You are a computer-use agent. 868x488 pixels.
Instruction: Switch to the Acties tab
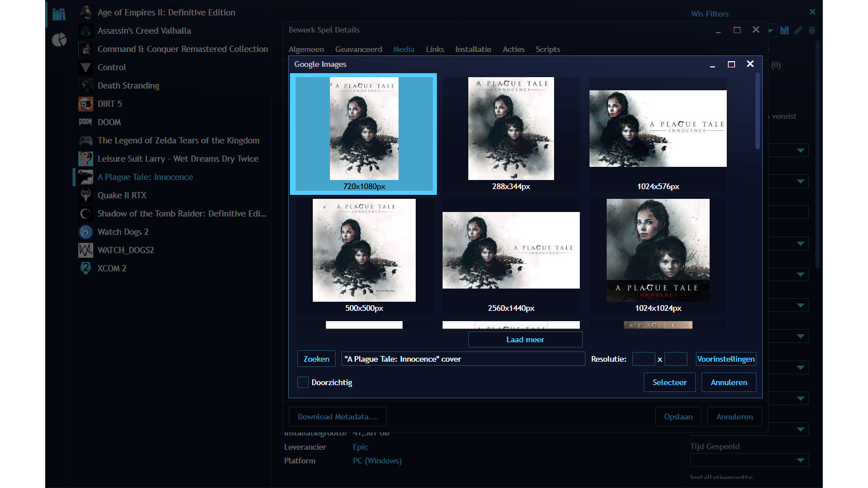coord(513,49)
